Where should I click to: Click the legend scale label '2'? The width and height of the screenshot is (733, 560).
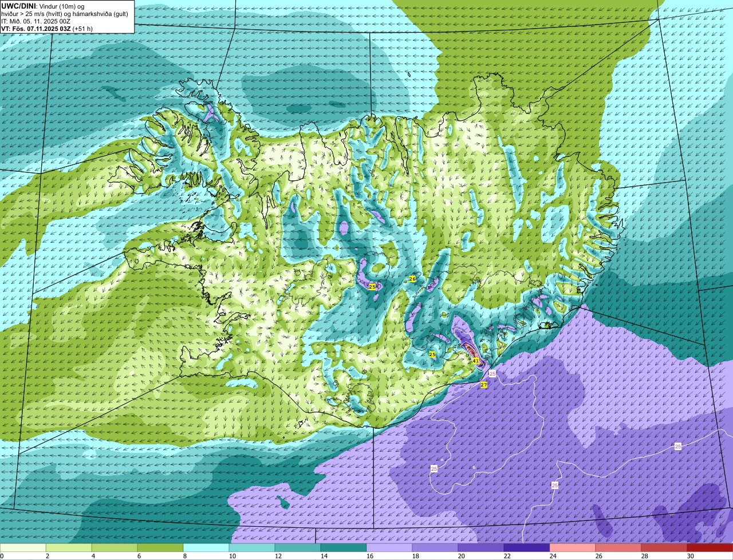point(47,556)
